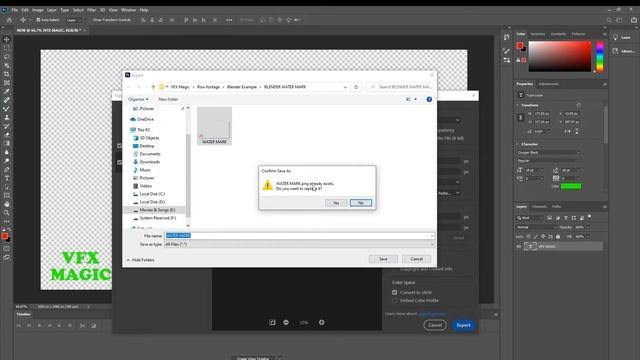The image size is (640, 360).
Task: Open the view options dropdown arrow
Action: coord(416,99)
